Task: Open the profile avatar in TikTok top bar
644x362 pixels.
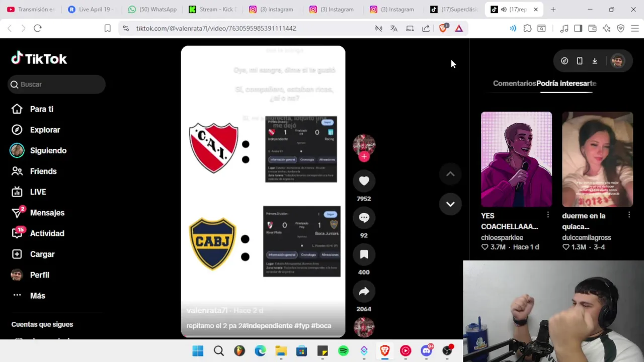Action: pos(617,61)
